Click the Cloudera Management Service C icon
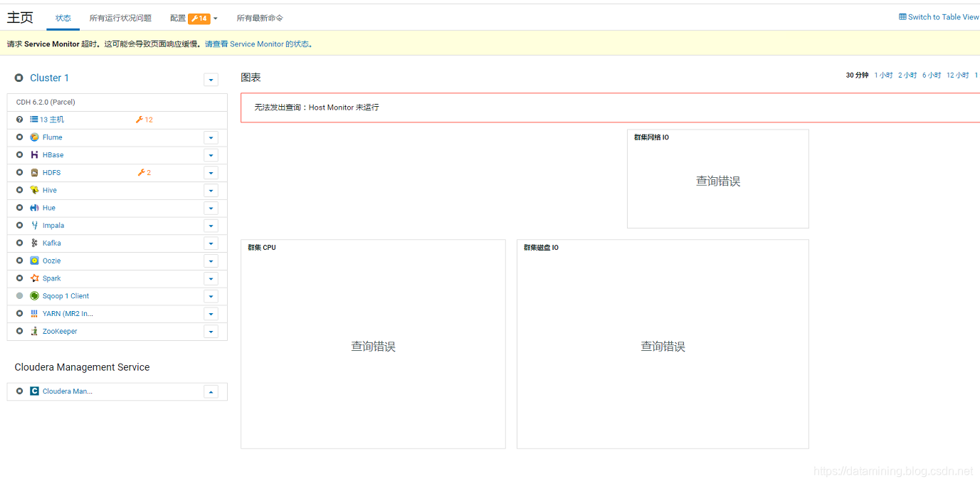 [x=34, y=391]
